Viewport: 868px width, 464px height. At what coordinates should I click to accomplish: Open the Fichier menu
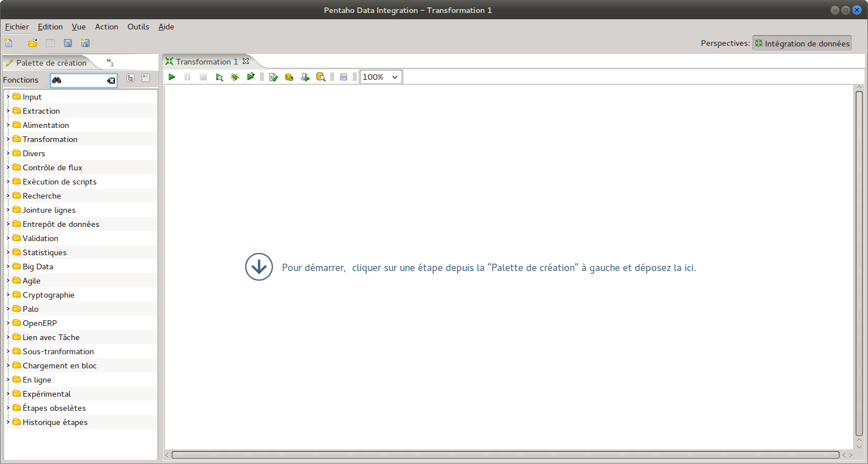pyautogui.click(x=17, y=27)
